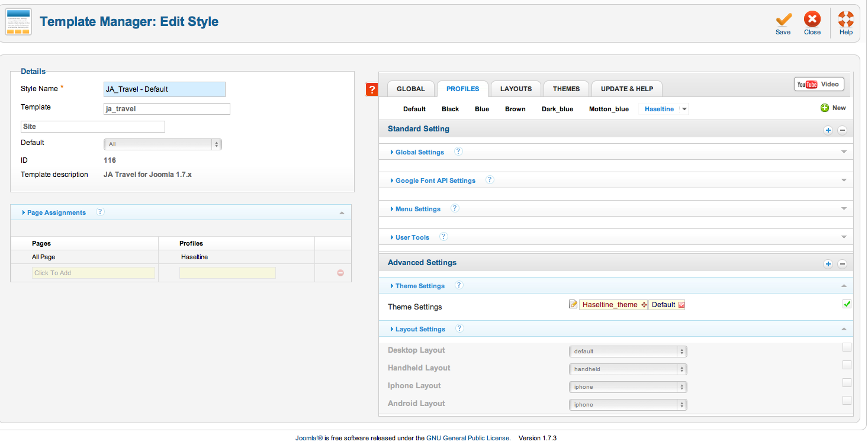Image resolution: width=868 pixels, height=448 pixels.
Task: Collapse all Standard Setting sections with minus
Action: point(842,130)
